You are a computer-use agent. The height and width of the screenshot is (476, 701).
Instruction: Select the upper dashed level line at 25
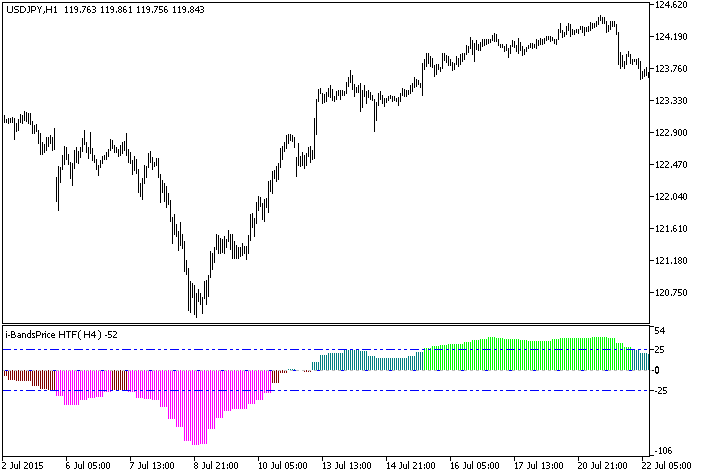[200, 350]
